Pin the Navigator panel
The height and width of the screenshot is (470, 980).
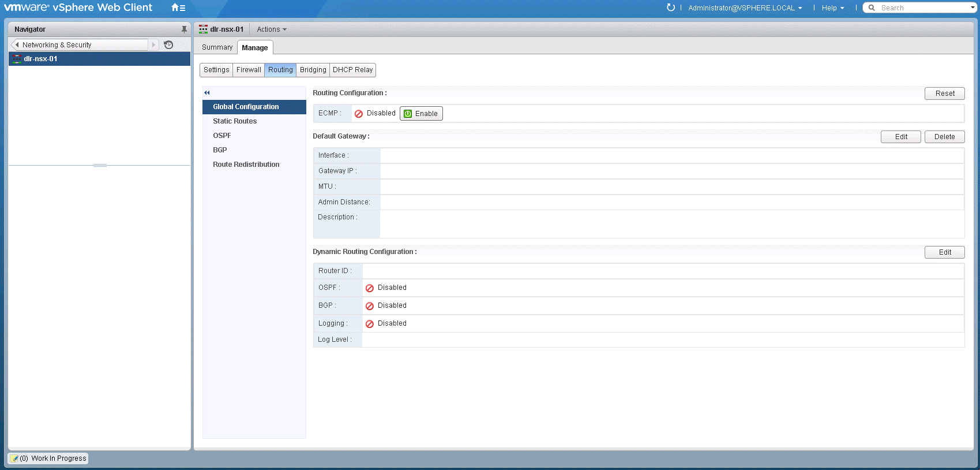pos(184,29)
